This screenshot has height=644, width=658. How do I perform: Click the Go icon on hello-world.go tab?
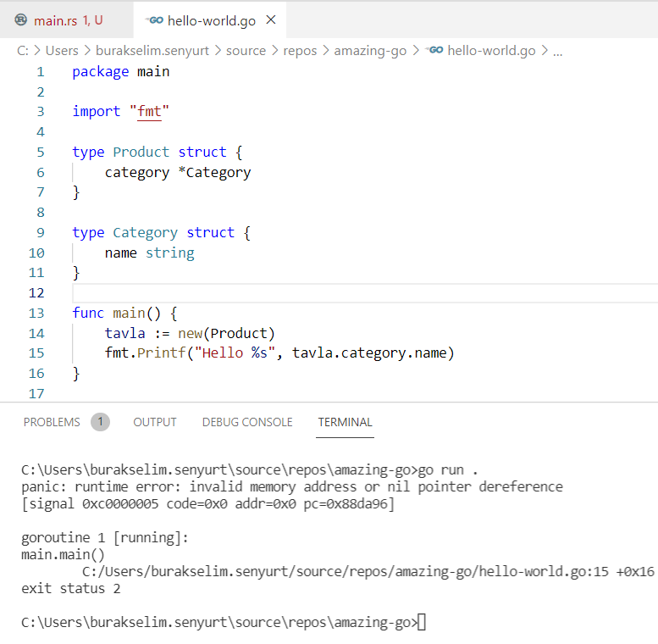(x=155, y=19)
